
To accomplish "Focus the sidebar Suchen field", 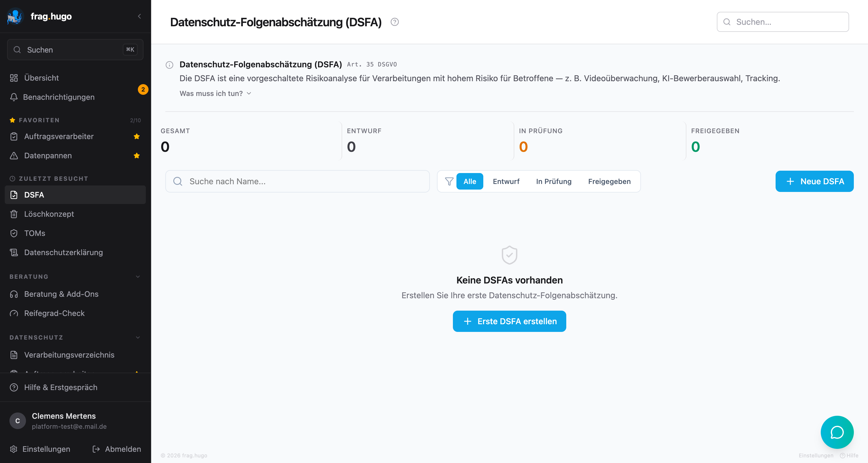I will pyautogui.click(x=75, y=50).
